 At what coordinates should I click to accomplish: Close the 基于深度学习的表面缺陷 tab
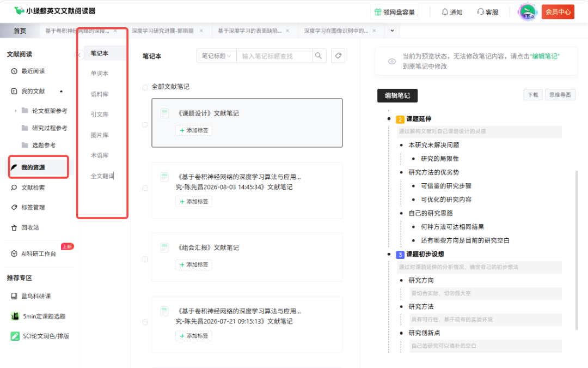point(287,31)
